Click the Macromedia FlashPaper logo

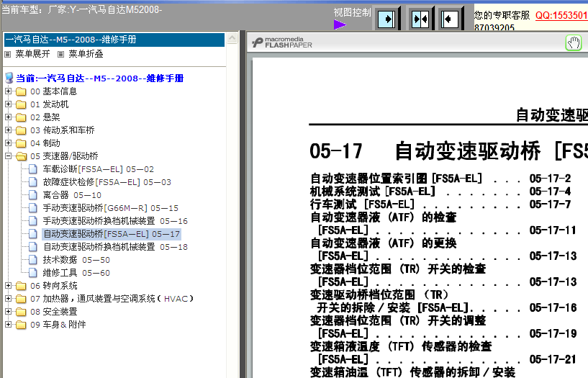282,42
